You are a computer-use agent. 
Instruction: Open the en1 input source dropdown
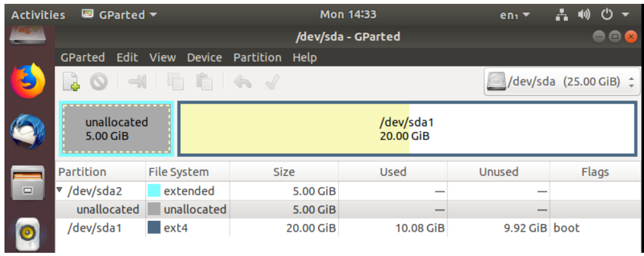click(x=515, y=15)
